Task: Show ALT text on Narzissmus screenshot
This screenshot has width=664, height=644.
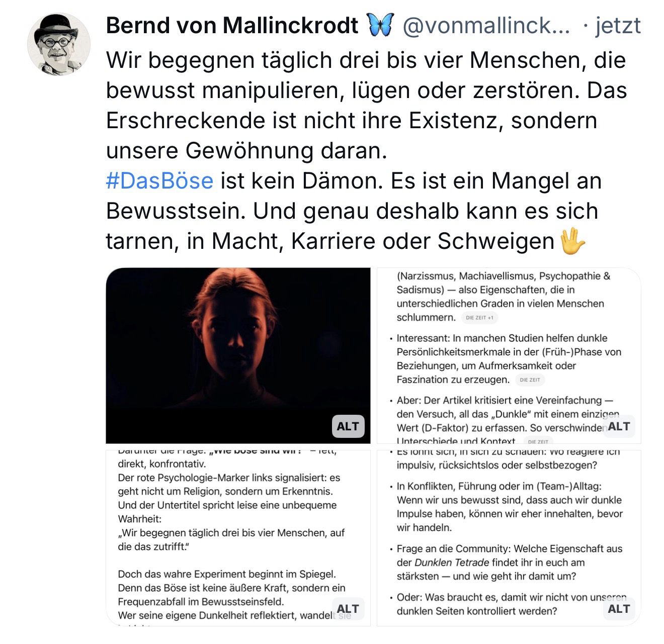Action: click(619, 426)
